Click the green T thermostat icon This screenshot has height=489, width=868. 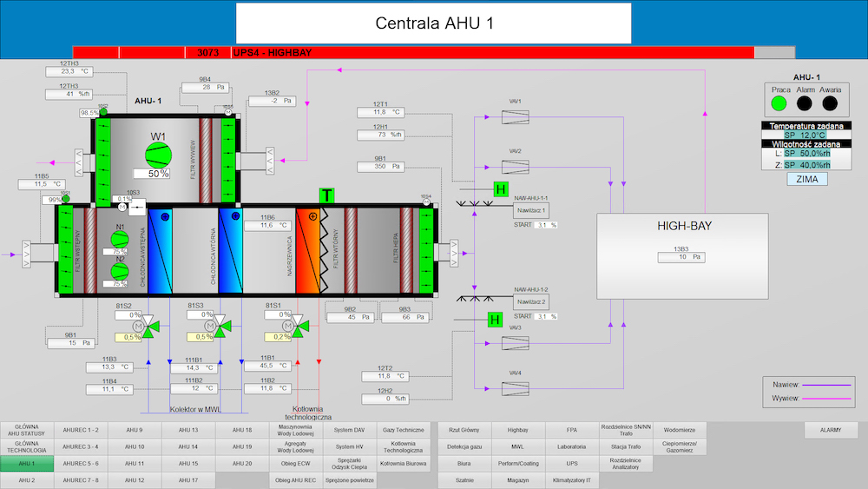click(326, 195)
